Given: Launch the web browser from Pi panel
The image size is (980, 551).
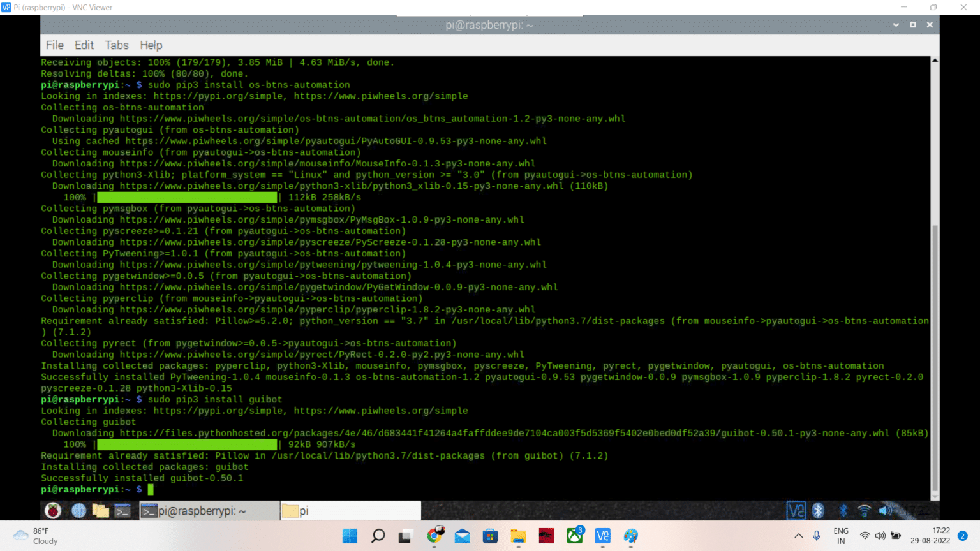Looking at the screenshot, I should pyautogui.click(x=78, y=510).
